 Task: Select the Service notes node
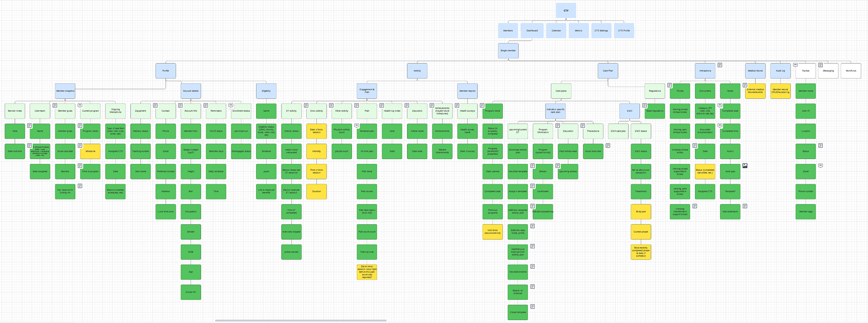coord(15,111)
